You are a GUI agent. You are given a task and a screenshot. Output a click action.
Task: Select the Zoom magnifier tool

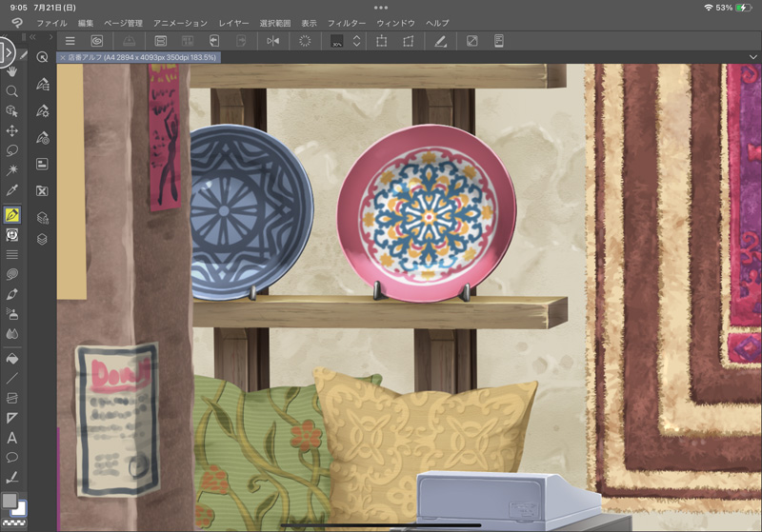pos(12,91)
